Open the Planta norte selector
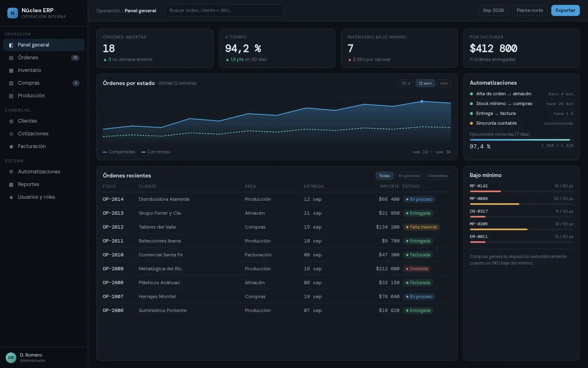The width and height of the screenshot is (588, 368). [x=530, y=10]
